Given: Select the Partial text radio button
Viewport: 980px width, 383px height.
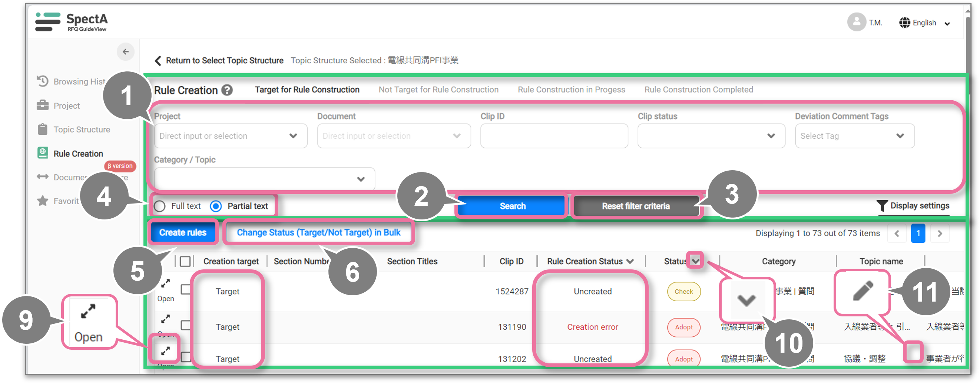Looking at the screenshot, I should click(216, 206).
